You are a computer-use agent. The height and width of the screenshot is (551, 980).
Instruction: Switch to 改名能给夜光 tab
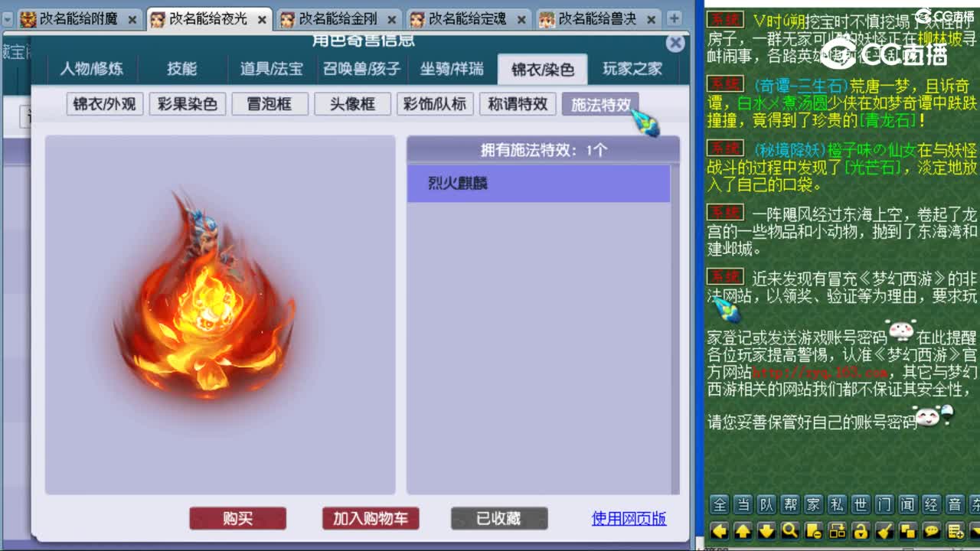click(x=209, y=19)
